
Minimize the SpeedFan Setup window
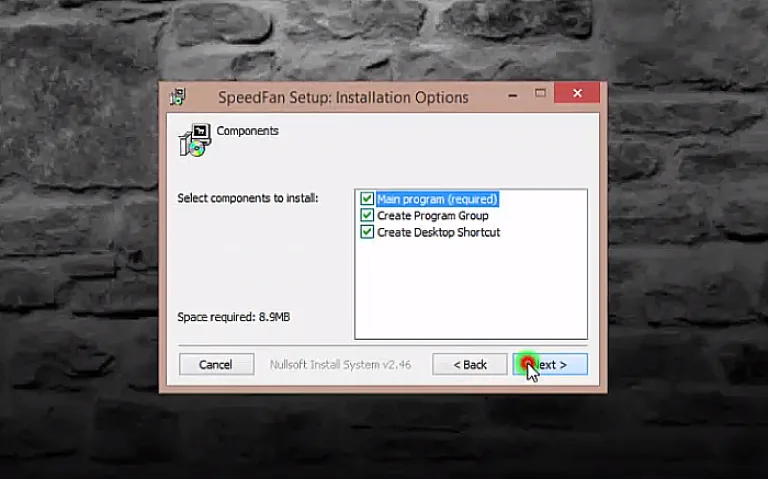(513, 94)
